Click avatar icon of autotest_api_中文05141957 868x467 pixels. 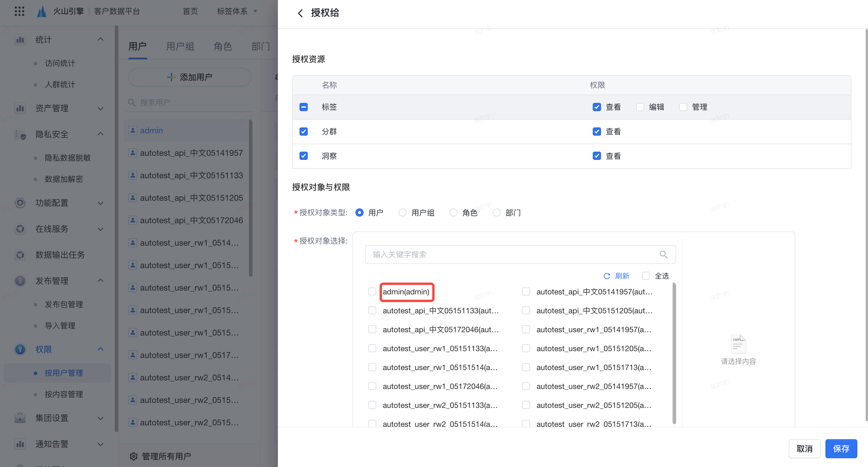(133, 153)
